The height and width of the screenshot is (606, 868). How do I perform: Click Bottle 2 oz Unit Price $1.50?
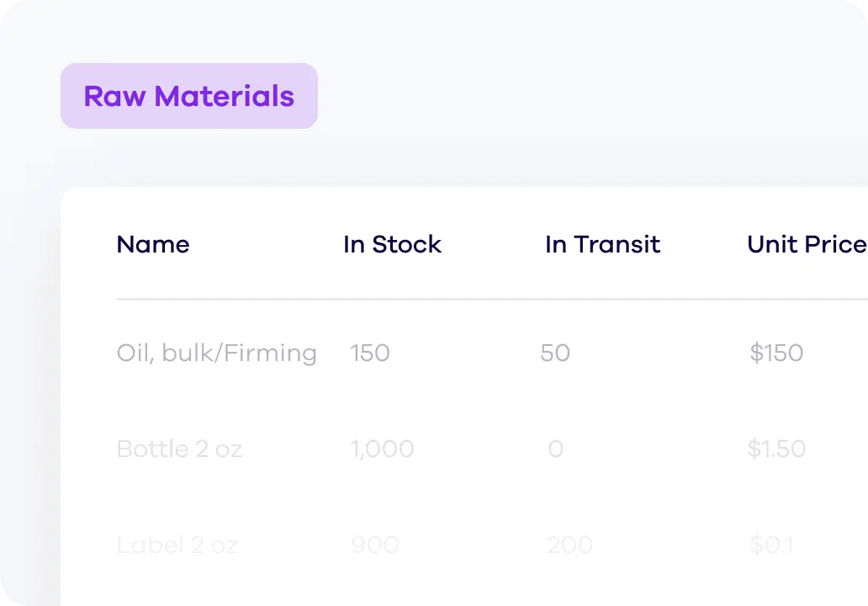776,449
